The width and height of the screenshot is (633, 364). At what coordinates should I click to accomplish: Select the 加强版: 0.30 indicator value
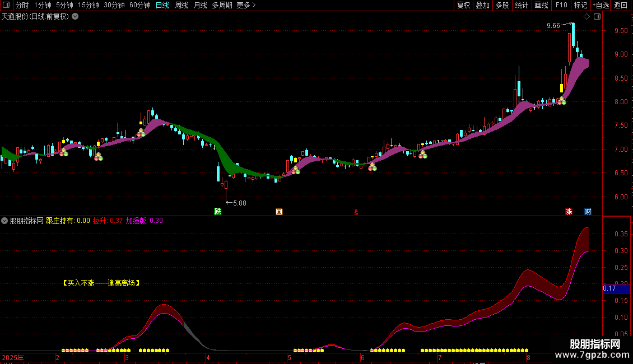(144, 221)
